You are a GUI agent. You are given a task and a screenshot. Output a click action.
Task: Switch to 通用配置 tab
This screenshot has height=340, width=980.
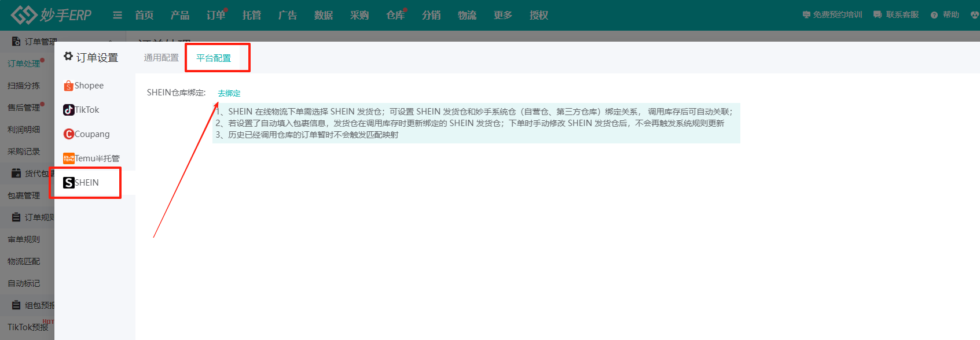click(x=162, y=58)
